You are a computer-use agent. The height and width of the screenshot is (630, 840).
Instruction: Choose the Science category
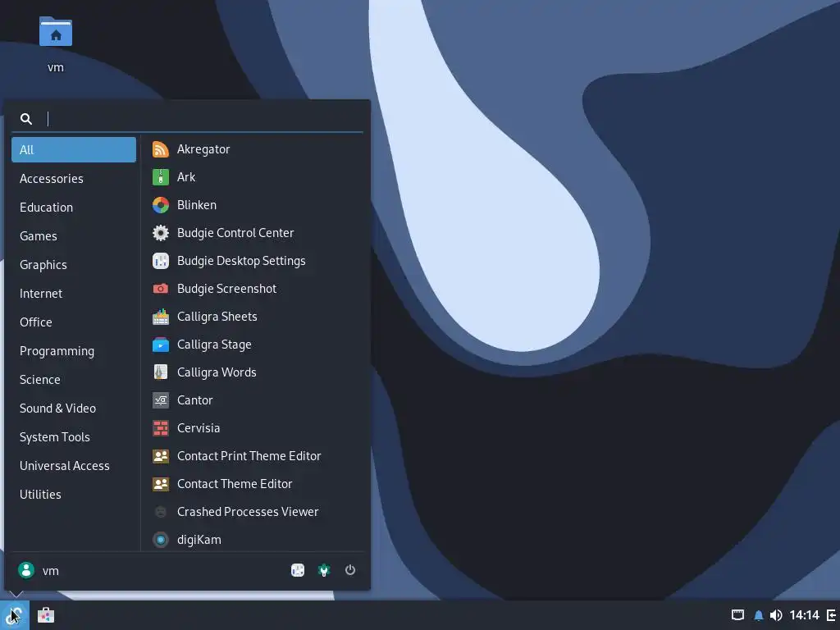click(x=74, y=379)
